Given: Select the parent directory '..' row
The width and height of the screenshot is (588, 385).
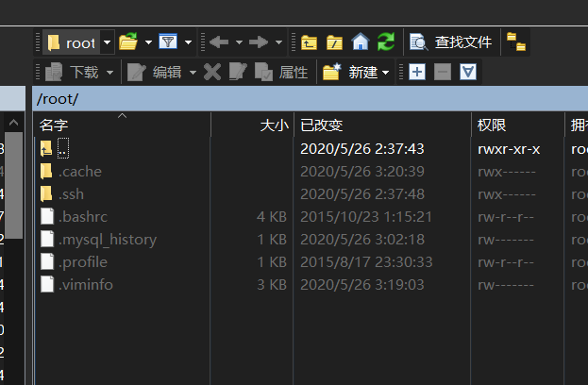Looking at the screenshot, I should point(311,148).
